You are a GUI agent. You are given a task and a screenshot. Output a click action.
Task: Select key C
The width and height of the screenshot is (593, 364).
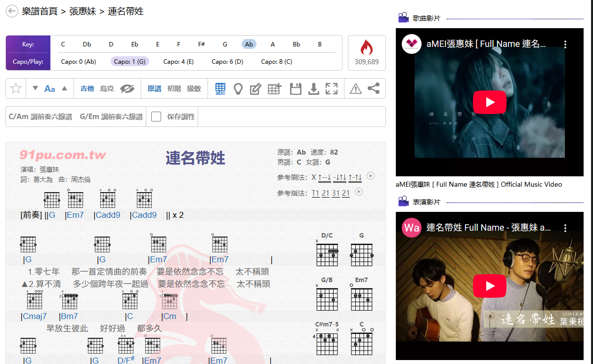coord(63,44)
